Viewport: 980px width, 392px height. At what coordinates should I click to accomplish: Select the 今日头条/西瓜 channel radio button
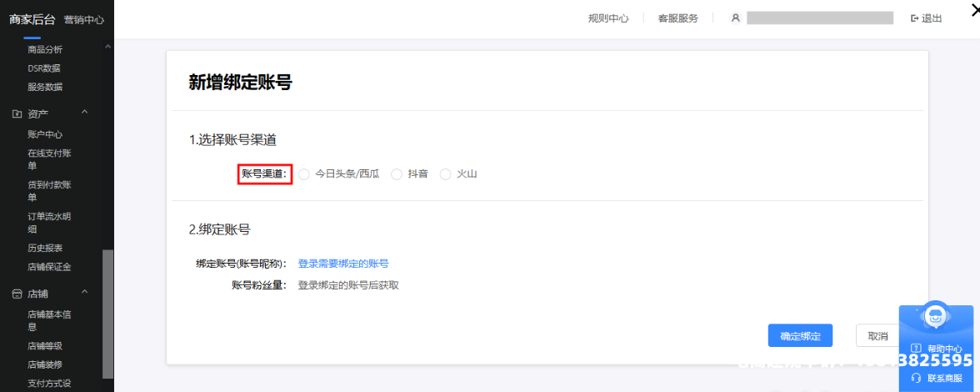pos(304,174)
